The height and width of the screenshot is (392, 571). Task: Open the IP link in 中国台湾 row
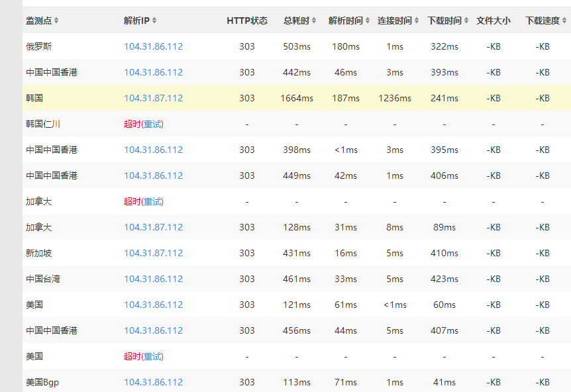pos(153,279)
